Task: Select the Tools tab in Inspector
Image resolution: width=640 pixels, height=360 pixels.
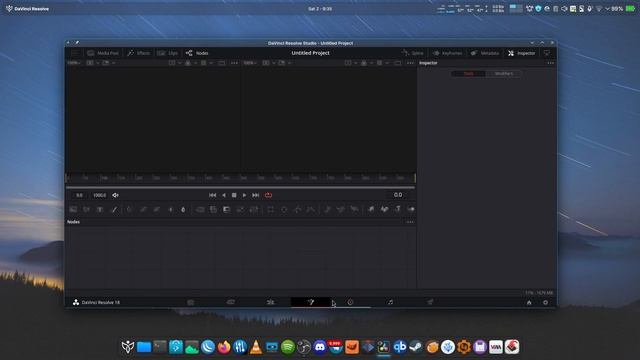Action: click(469, 73)
